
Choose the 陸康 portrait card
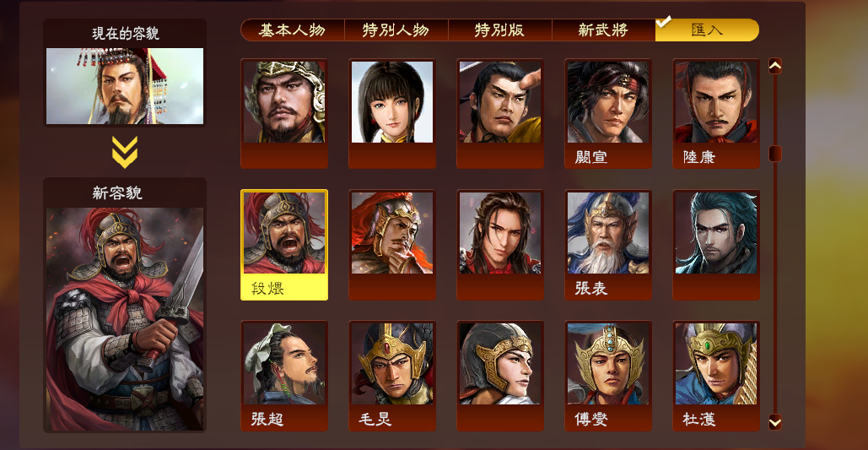(x=716, y=114)
